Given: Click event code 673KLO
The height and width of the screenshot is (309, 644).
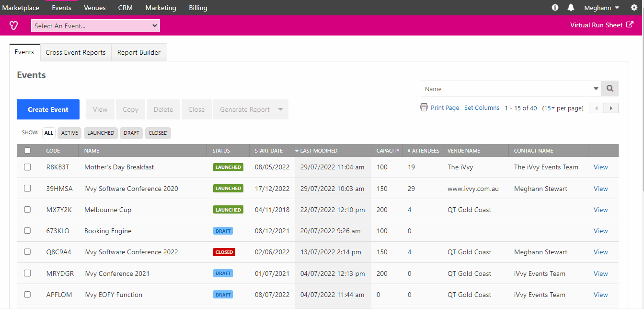Looking at the screenshot, I should coord(58,231).
